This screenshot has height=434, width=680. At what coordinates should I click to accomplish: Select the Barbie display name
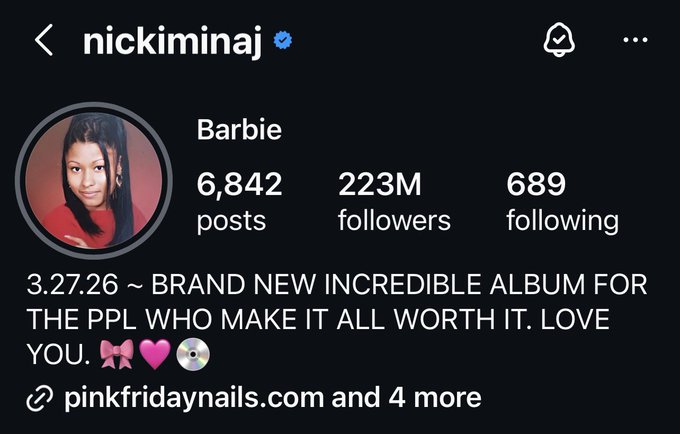[x=239, y=129]
